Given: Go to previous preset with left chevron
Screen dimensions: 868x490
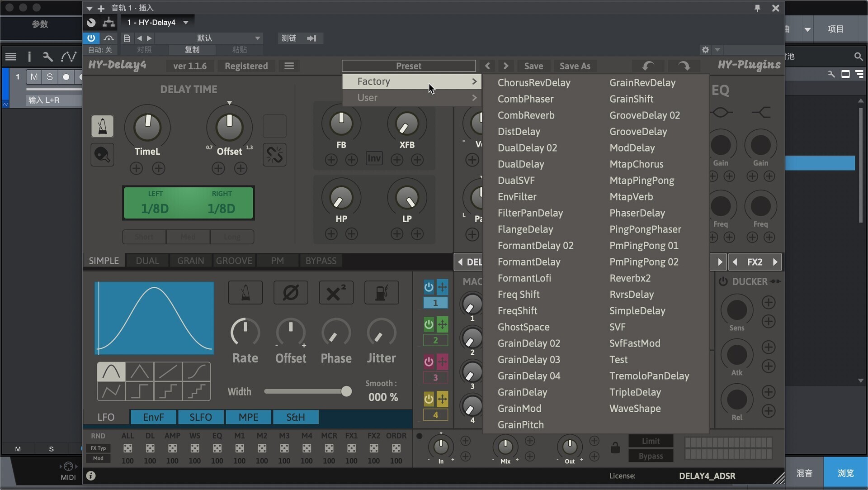Looking at the screenshot, I should pyautogui.click(x=487, y=66).
